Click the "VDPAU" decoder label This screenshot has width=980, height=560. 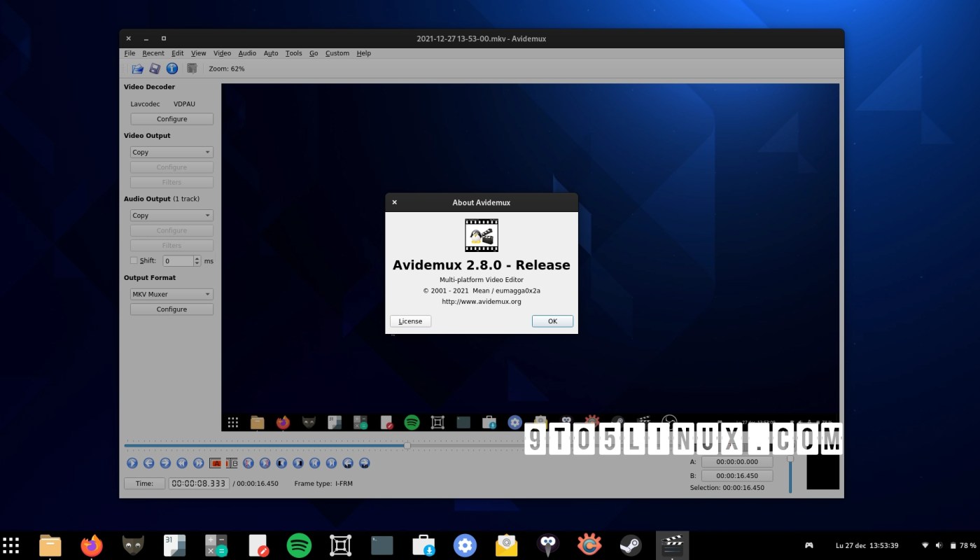coord(184,104)
